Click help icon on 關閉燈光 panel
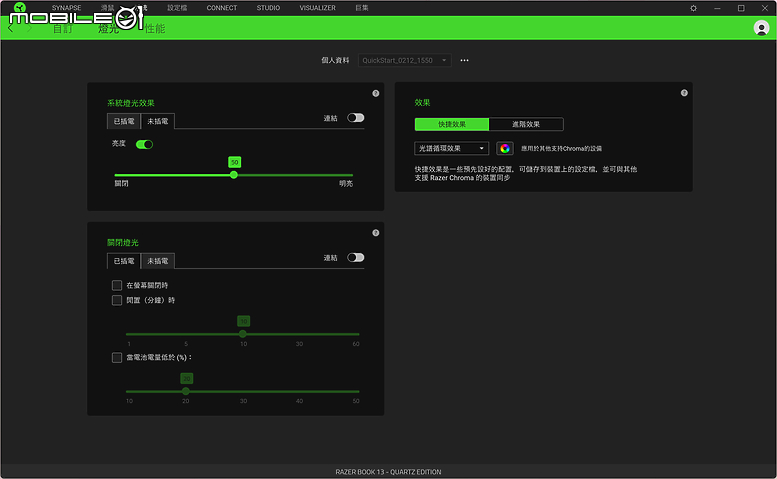 [376, 233]
